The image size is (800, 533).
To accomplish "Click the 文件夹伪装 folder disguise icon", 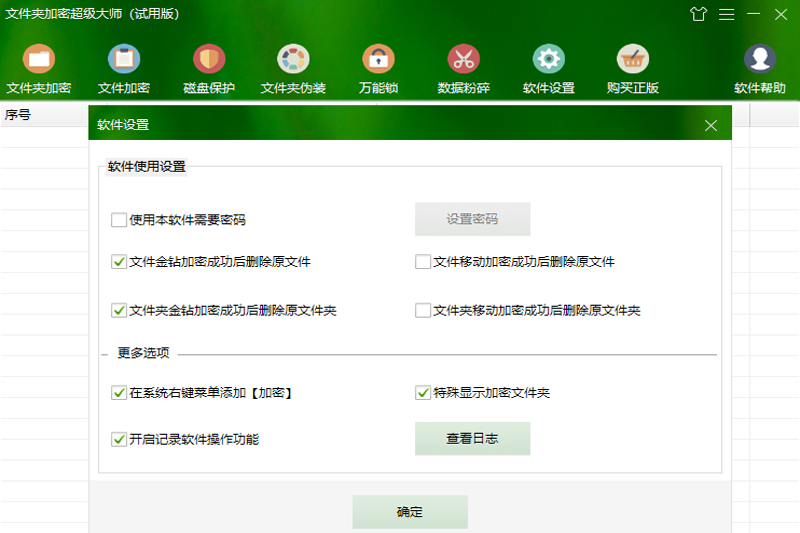I will 293,60.
